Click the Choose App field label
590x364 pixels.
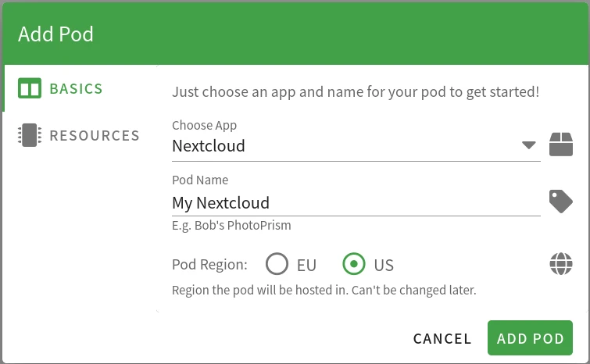click(204, 125)
